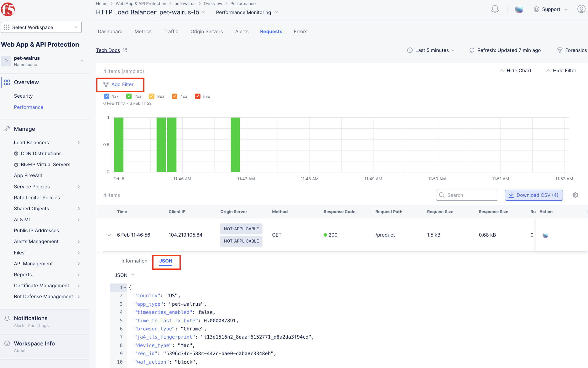Viewport: 588px width, 368px height.
Task: Open Security in the sidebar
Action: point(23,96)
